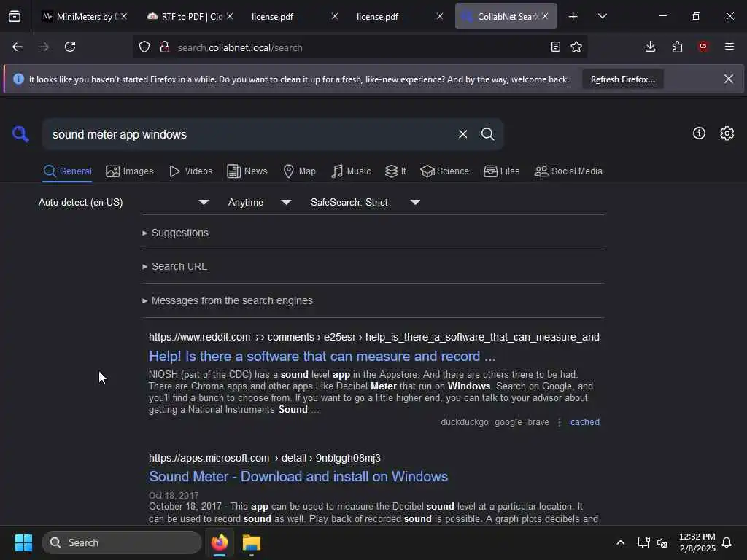Click Refresh Firefox... button
This screenshot has width=747, height=560.
[x=623, y=79]
